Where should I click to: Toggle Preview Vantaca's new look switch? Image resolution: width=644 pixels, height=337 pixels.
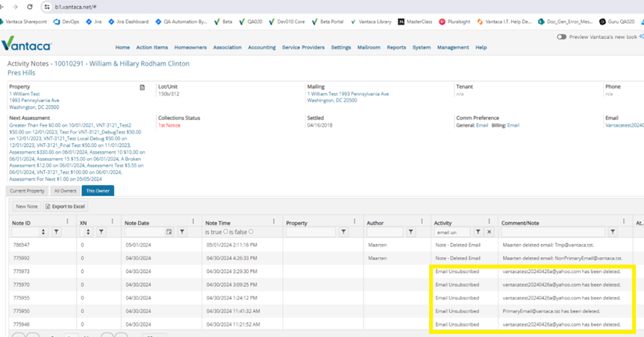(561, 37)
